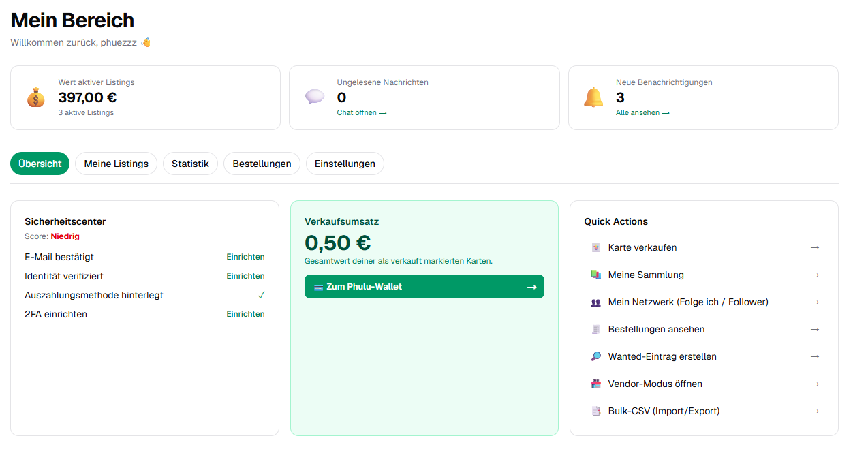Select Karte verkaufen quick action
868x466 pixels.
point(704,247)
